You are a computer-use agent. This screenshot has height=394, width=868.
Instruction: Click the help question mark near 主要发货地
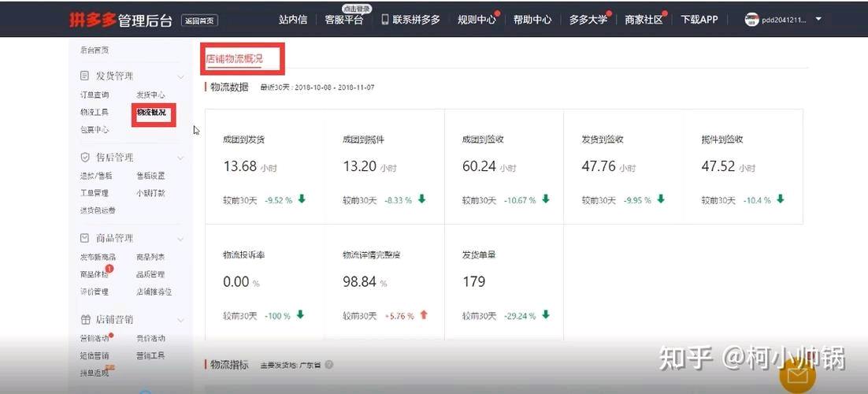tap(328, 365)
